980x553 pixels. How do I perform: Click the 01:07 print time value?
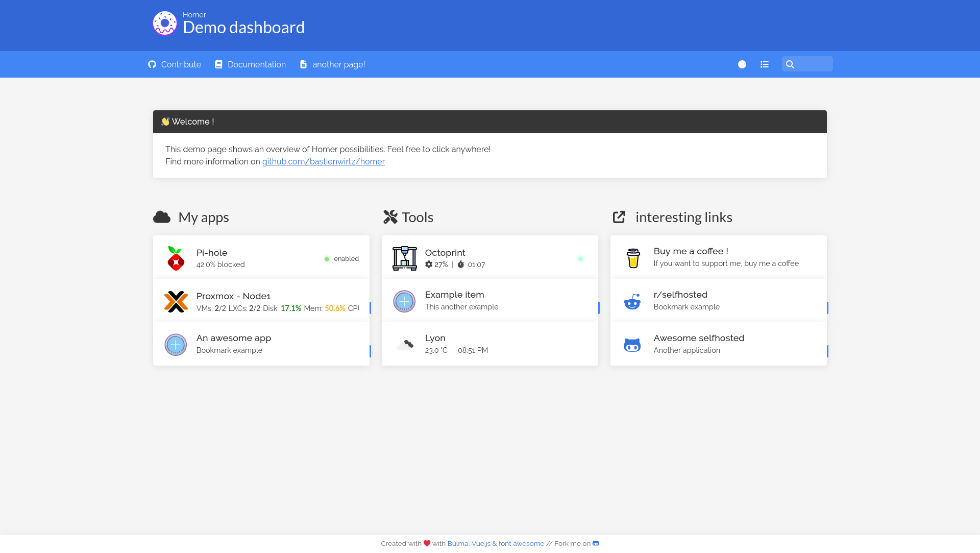tap(476, 265)
